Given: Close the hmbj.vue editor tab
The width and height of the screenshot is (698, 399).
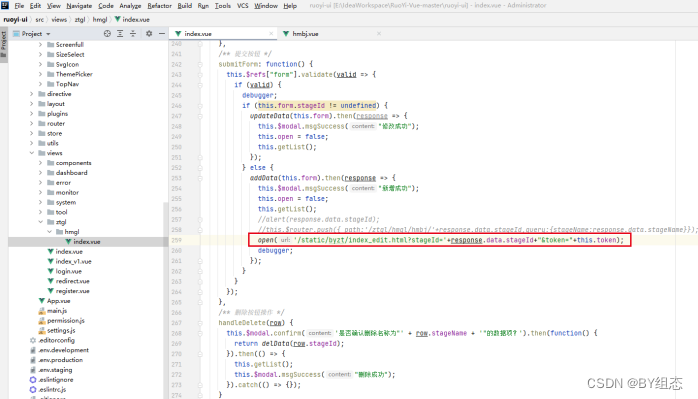Looking at the screenshot, I should tap(379, 34).
